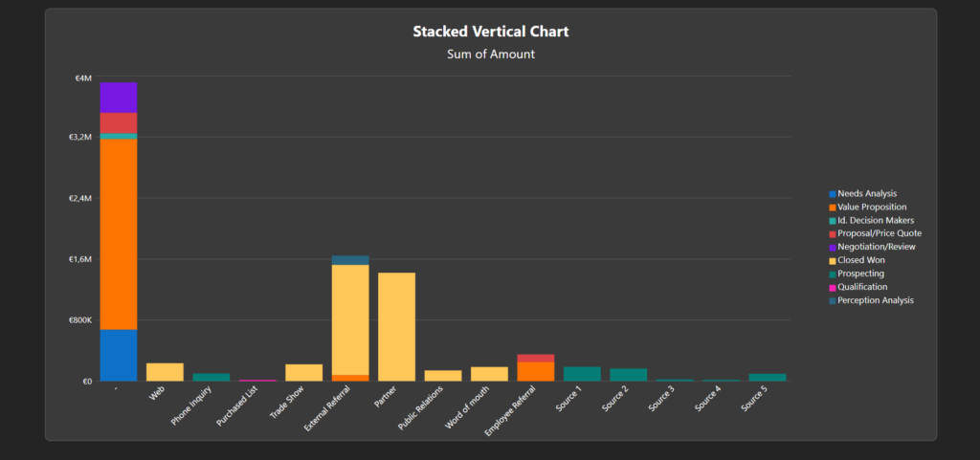Click the red segment of Employee Referral bar
The image size is (980, 460).
tap(535, 358)
